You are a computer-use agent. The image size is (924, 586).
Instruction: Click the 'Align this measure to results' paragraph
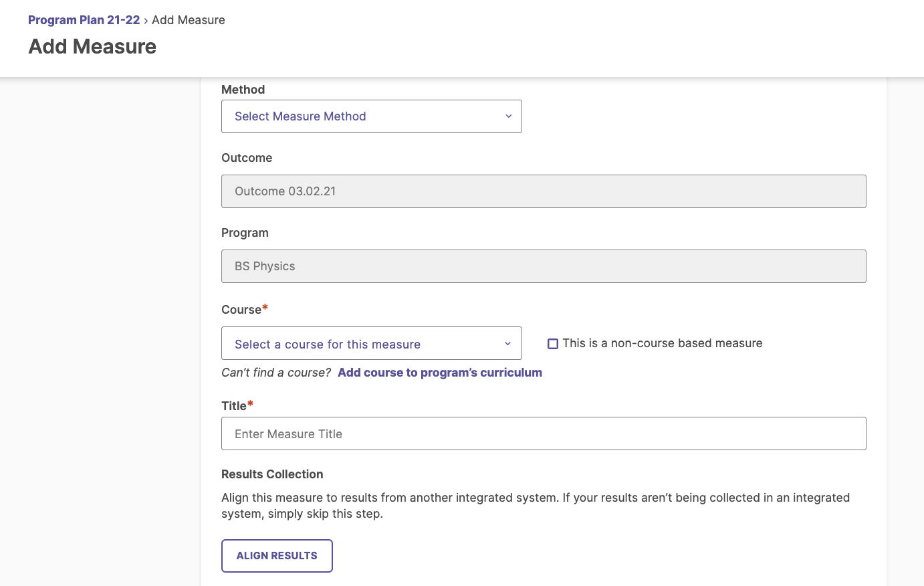[x=536, y=506]
